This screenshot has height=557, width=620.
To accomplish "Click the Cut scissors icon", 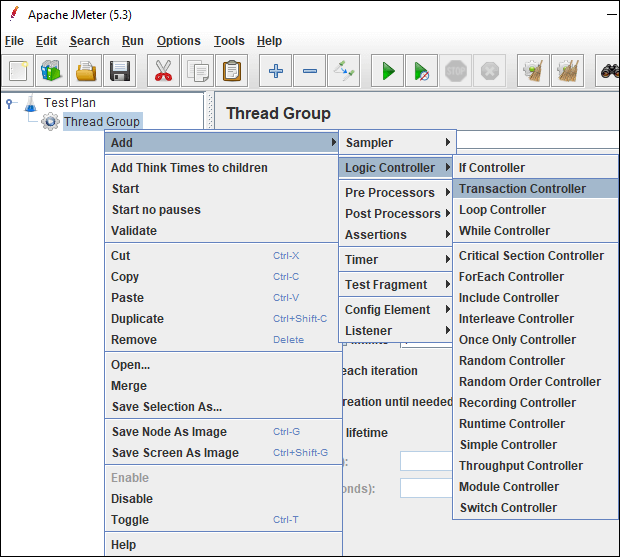I will point(163,71).
